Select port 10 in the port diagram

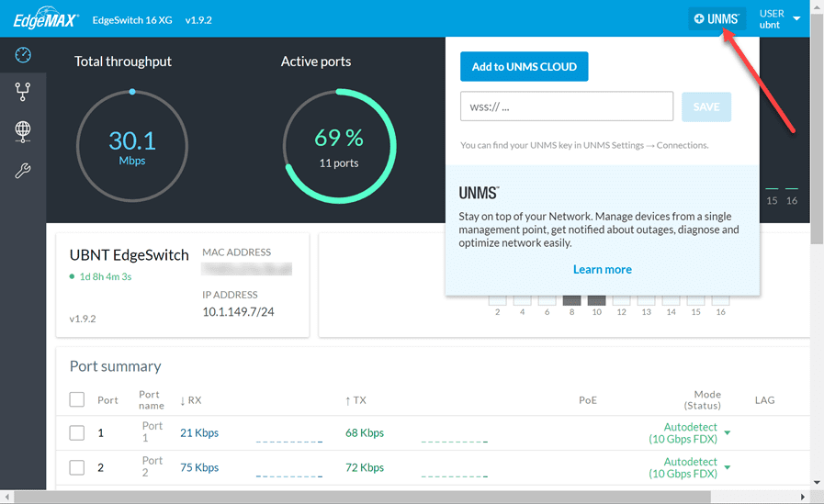tap(596, 301)
